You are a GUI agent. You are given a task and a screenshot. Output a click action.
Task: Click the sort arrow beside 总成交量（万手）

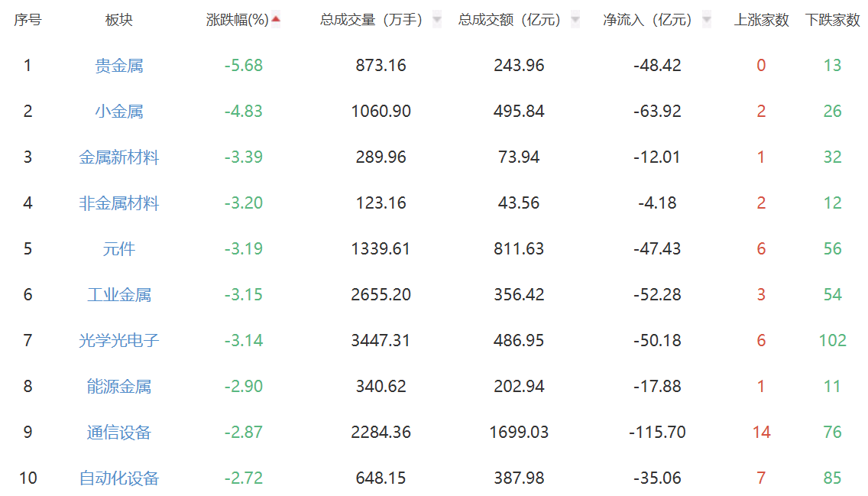click(x=436, y=20)
